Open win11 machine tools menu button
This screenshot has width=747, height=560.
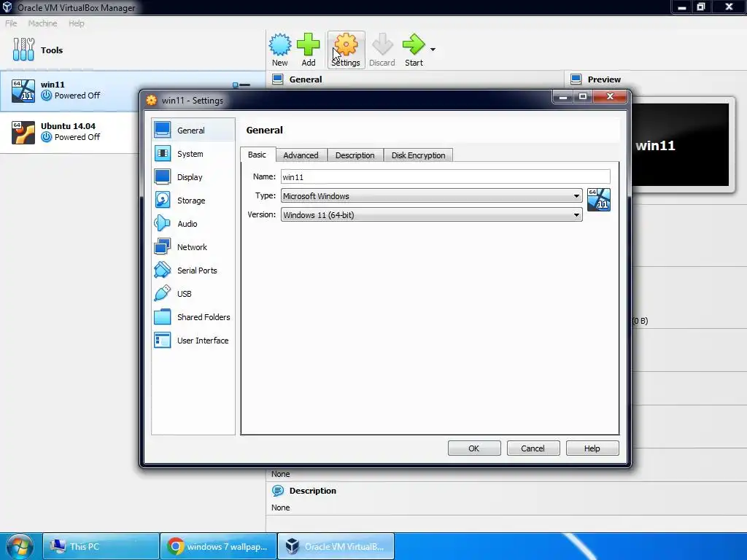click(x=241, y=85)
